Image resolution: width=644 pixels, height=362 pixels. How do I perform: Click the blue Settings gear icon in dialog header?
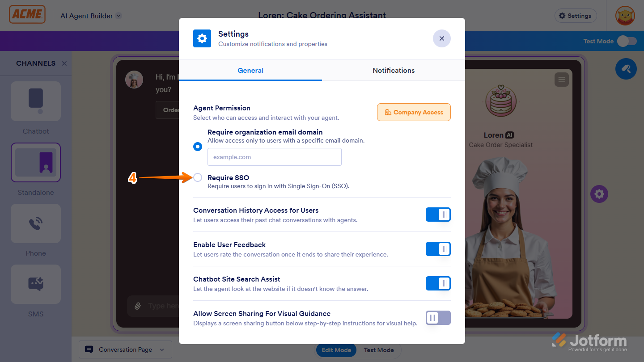pyautogui.click(x=202, y=38)
